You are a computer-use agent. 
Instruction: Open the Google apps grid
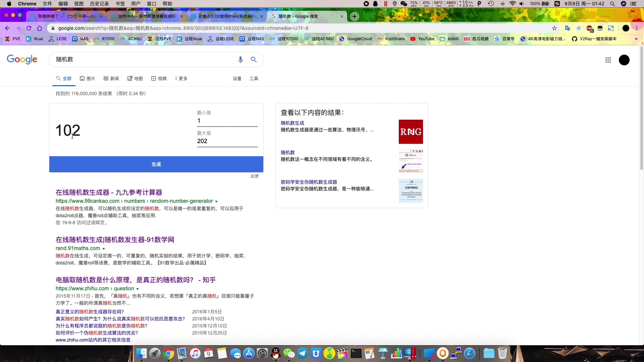pos(608,60)
